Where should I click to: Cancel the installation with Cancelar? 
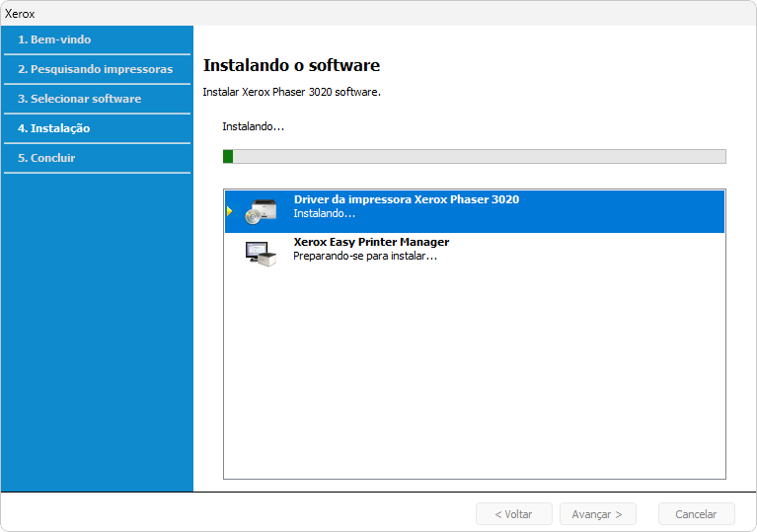[x=696, y=514]
